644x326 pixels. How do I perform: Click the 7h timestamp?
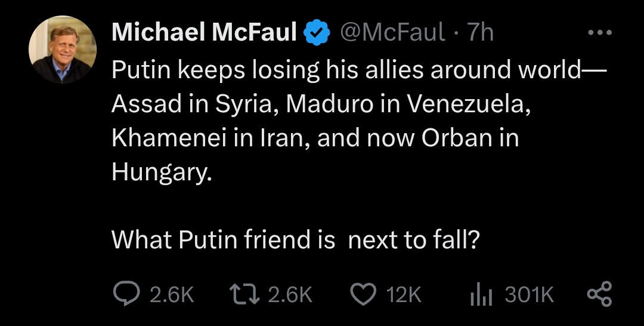[x=480, y=32]
